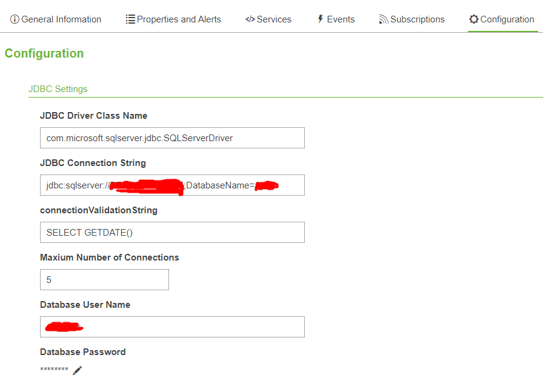Show the Events tab

pyautogui.click(x=341, y=19)
